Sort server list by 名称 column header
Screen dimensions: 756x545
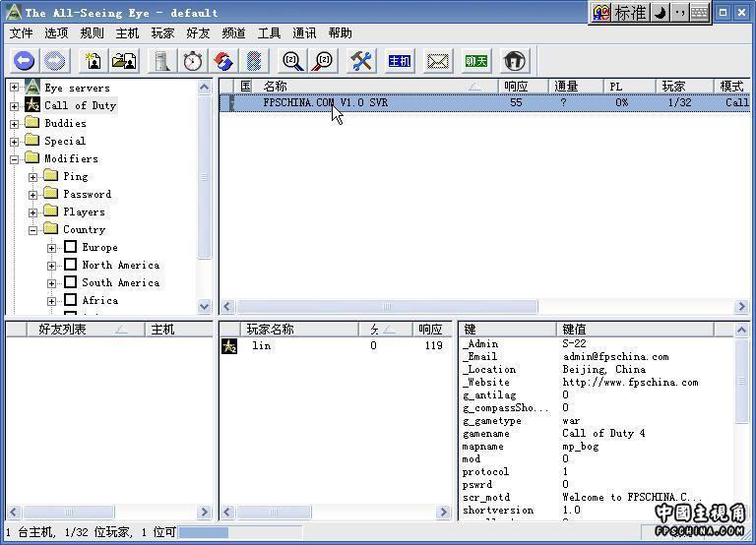[x=376, y=87]
